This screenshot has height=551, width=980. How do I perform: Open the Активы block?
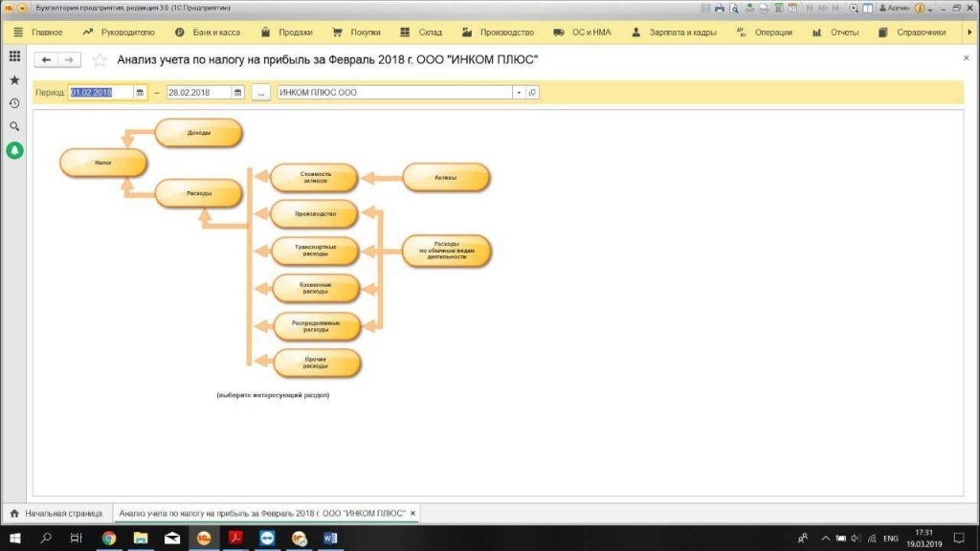point(446,177)
